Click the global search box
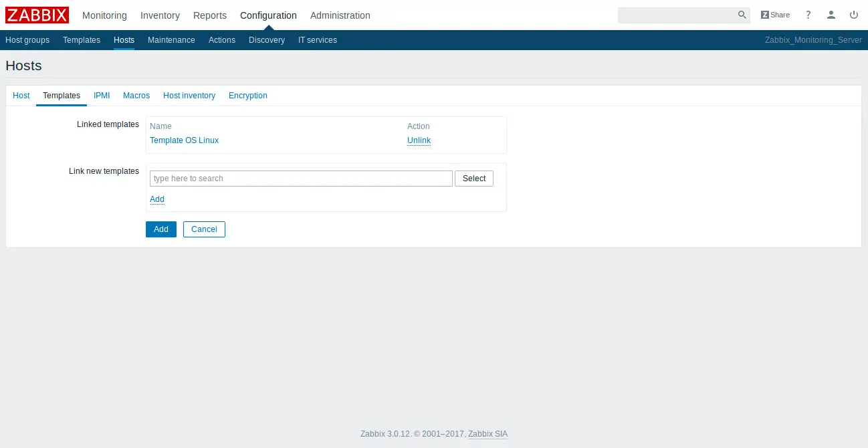The height and width of the screenshot is (448, 868). point(677,15)
